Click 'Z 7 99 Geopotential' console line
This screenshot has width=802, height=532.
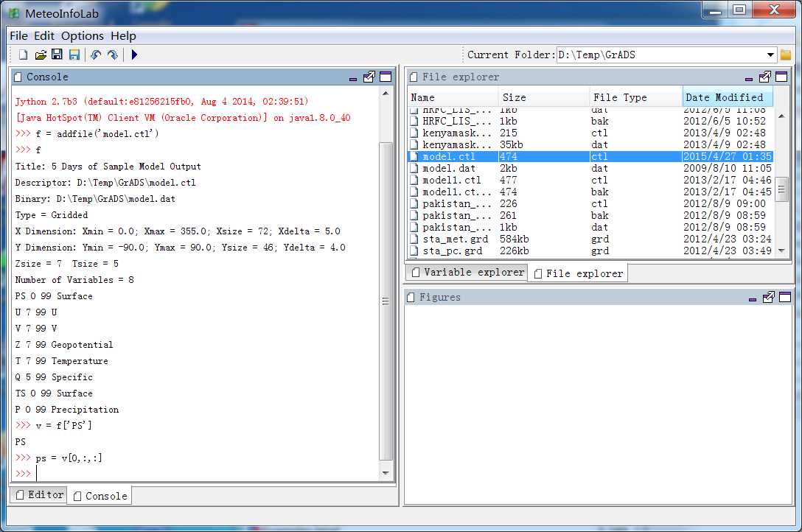coord(64,344)
